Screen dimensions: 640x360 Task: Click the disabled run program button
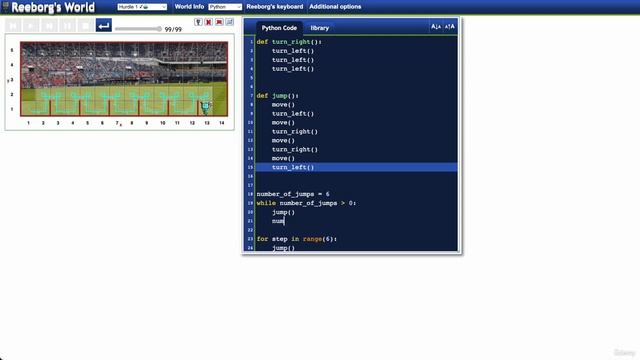pyautogui.click(x=31, y=26)
